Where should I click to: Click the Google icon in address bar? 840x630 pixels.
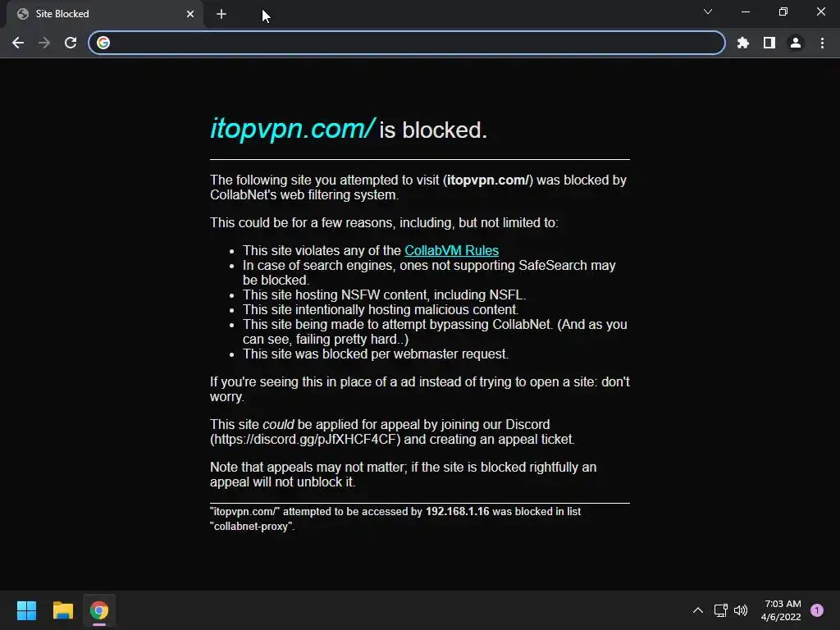pos(103,43)
